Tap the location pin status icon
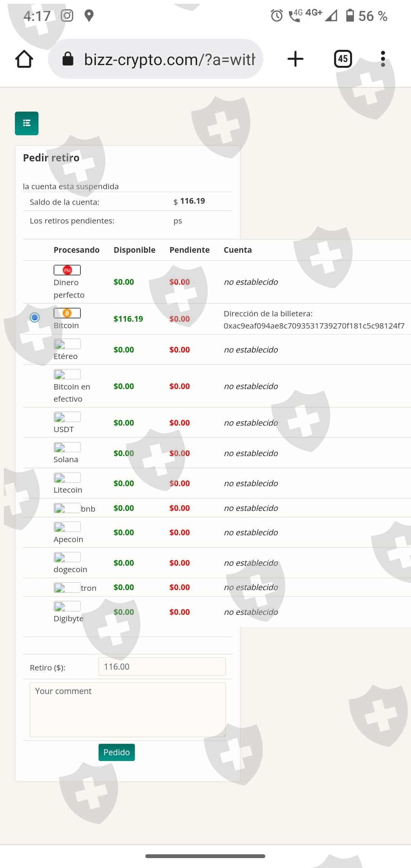411x868 pixels. [89, 16]
